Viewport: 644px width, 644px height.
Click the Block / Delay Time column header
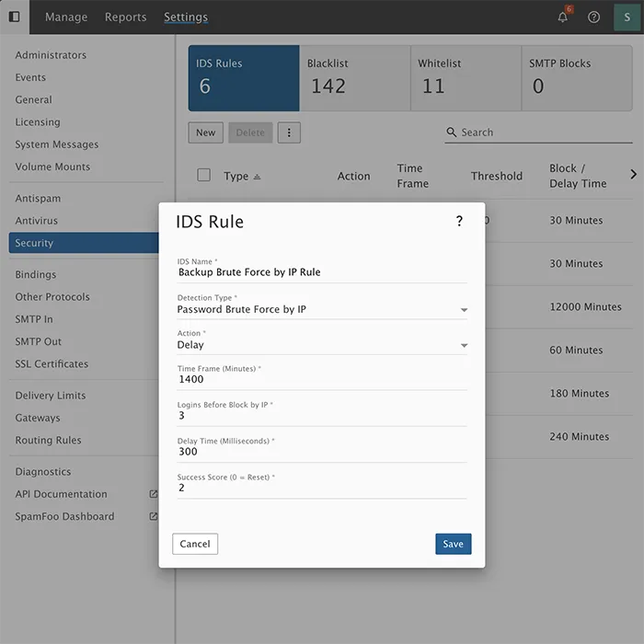578,176
